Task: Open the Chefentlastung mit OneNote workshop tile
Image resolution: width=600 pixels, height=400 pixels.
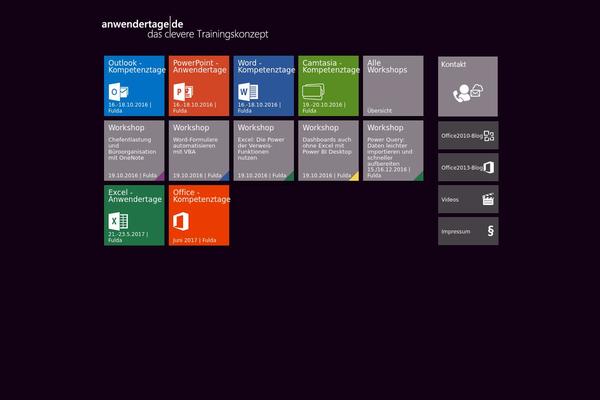Action: 134,151
